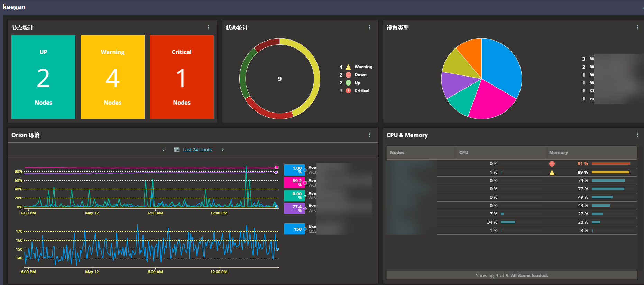
Task: Click the calendar icon beside Last 24 Hours
Action: pos(177,150)
